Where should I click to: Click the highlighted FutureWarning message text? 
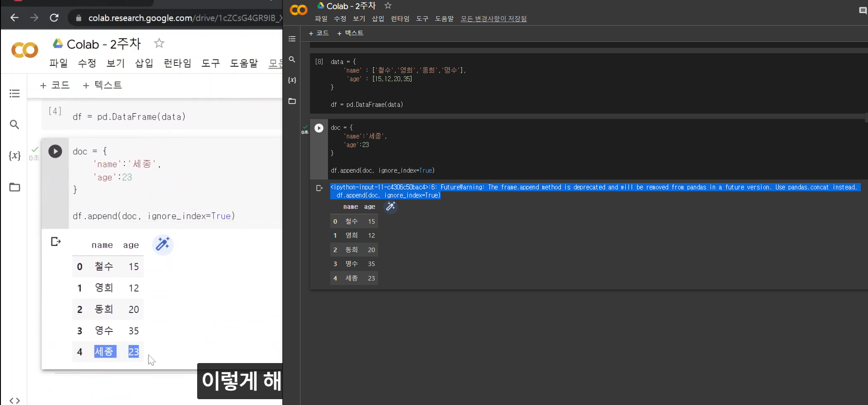[x=595, y=191]
